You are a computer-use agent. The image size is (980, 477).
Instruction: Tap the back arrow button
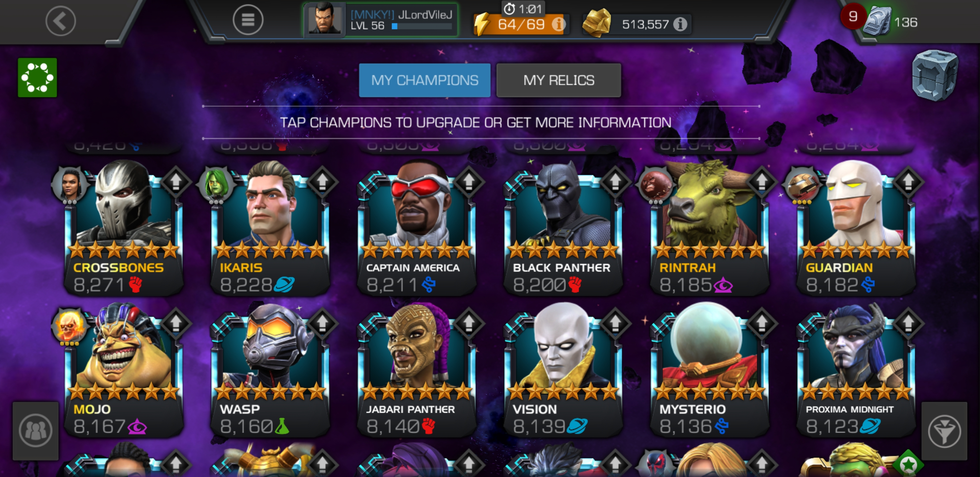click(61, 21)
